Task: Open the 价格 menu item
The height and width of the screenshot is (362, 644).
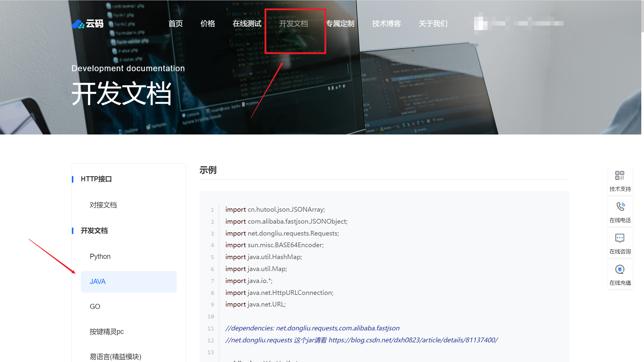Action: [x=208, y=24]
